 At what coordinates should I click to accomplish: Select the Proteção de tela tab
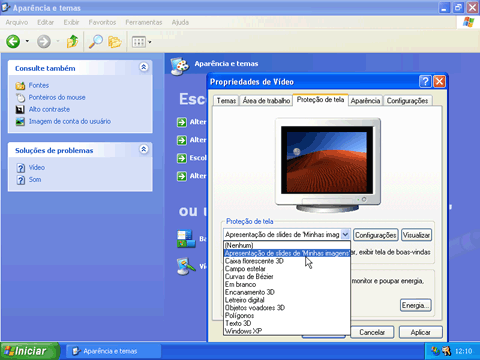point(320,100)
